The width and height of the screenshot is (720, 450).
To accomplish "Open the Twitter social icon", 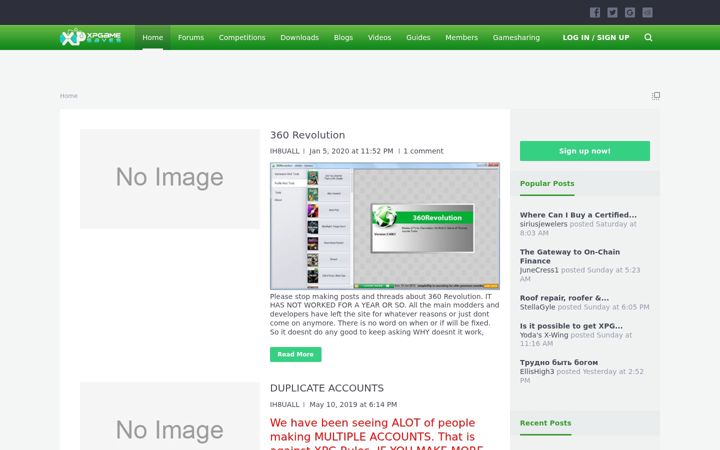I will (612, 12).
